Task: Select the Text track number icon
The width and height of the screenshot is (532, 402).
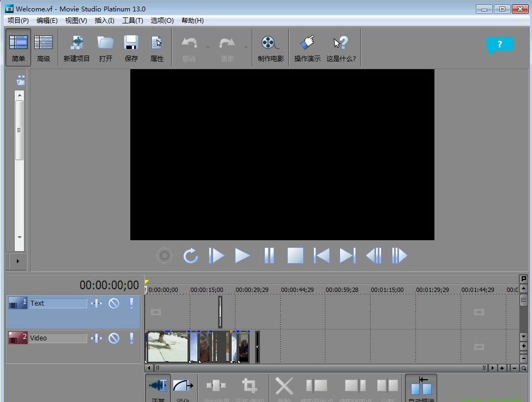Action: 17,303
